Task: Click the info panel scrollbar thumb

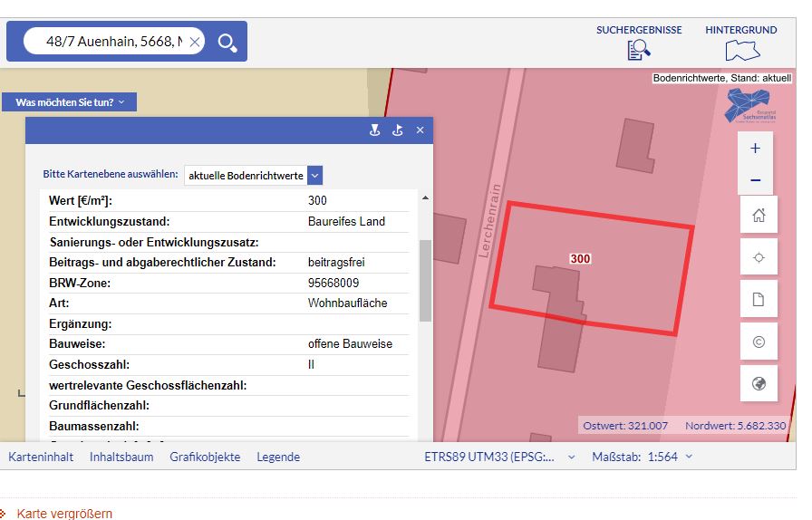Action: point(425,281)
